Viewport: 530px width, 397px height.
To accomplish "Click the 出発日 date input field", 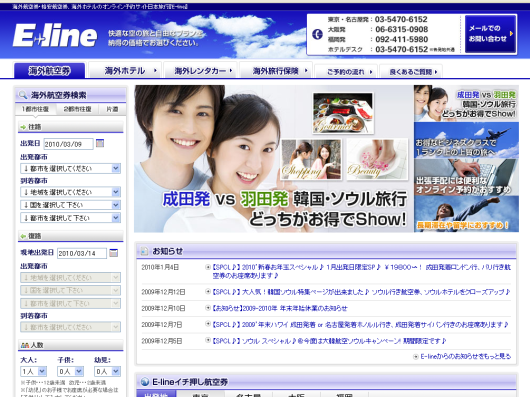I will [68, 144].
